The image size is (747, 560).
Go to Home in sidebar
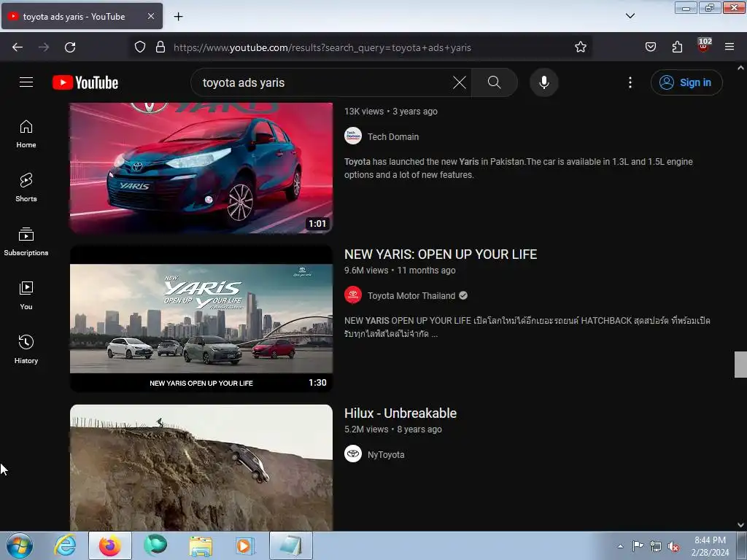26,134
